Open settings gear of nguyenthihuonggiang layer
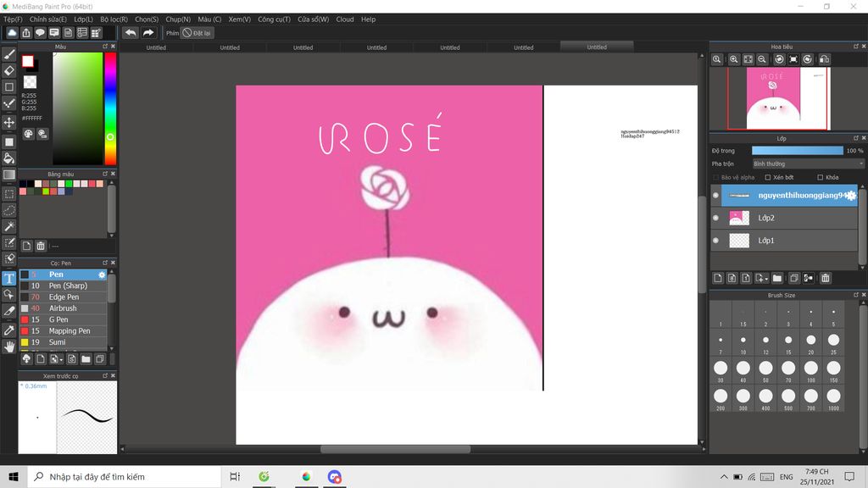This screenshot has height=488, width=868. 851,196
